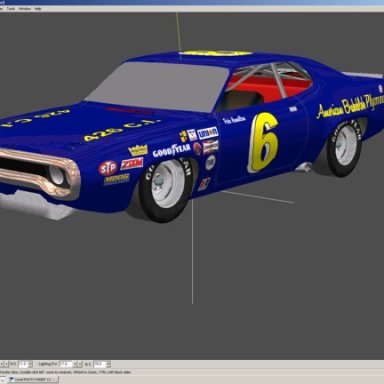Click the left arrow button beside Lighting/Dir field
Screen dimensions: 384x384
tap(75, 364)
